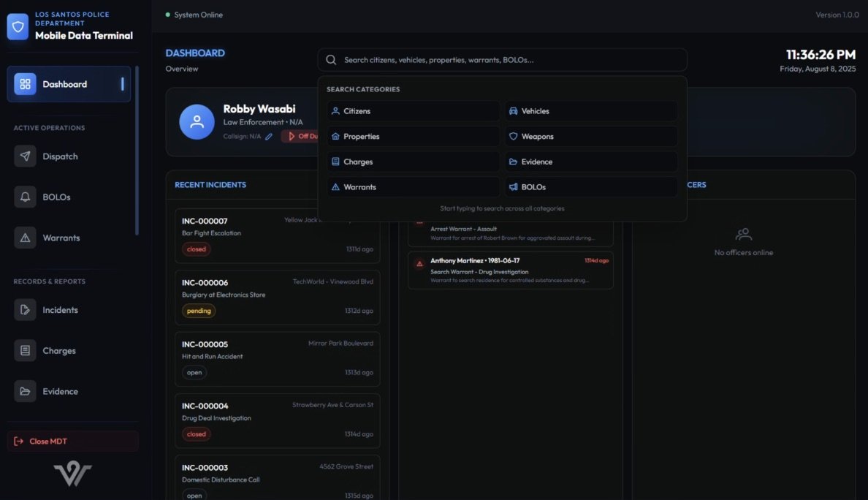Click the Close MDT button
The width and height of the screenshot is (868, 500).
(72, 442)
